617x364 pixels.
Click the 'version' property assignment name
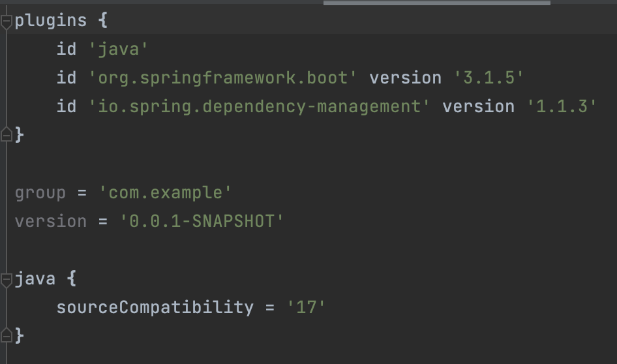51,222
